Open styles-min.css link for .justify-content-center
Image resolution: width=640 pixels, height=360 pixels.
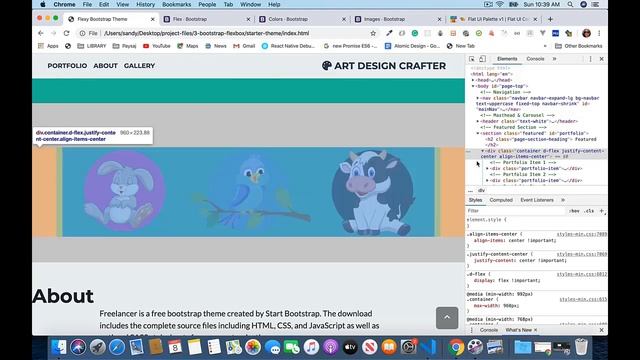(x=582, y=254)
